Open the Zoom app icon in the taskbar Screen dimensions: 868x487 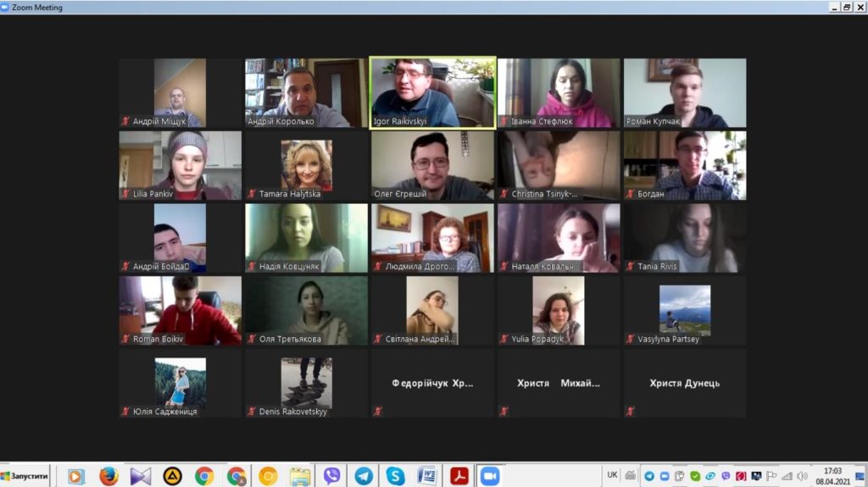(x=489, y=476)
